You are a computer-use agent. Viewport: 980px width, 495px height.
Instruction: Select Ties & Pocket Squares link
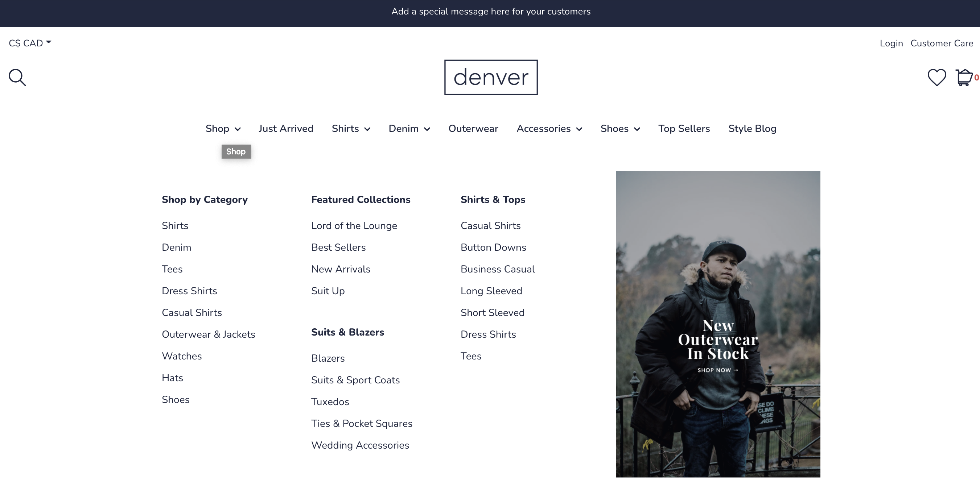click(x=361, y=424)
